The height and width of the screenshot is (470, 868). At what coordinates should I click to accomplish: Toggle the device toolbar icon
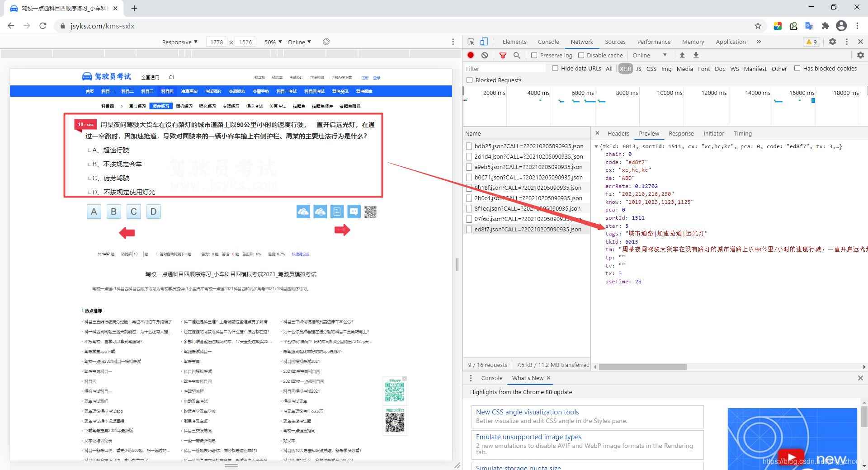click(x=484, y=42)
